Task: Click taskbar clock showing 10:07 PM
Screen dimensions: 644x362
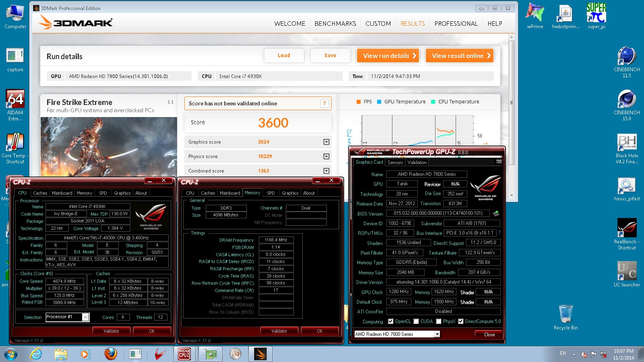Action: point(623,354)
